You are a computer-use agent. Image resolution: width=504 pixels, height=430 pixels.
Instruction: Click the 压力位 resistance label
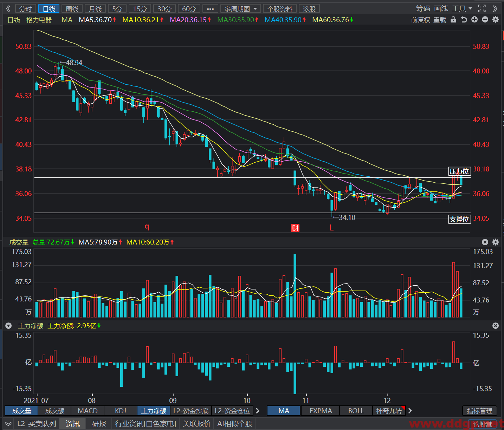(459, 171)
